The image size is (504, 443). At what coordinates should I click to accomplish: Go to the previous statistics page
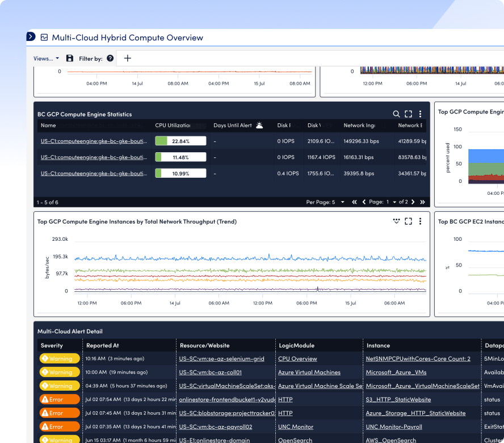point(364,202)
